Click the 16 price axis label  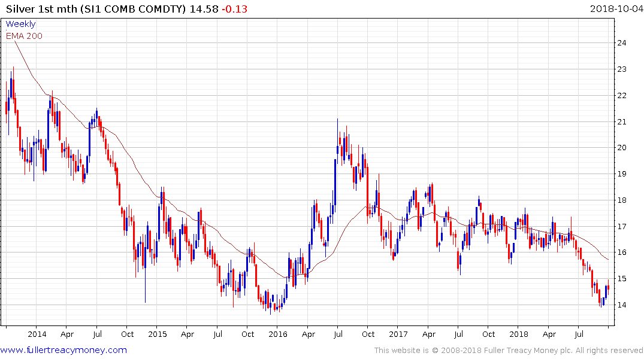click(622, 252)
